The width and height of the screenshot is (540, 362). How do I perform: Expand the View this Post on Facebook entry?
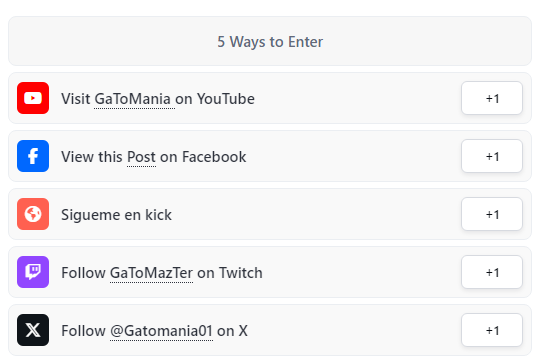(270, 156)
